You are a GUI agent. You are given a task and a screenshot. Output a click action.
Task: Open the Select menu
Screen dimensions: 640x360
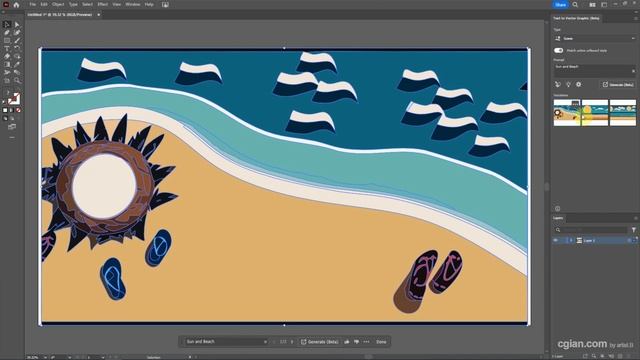point(87,4)
